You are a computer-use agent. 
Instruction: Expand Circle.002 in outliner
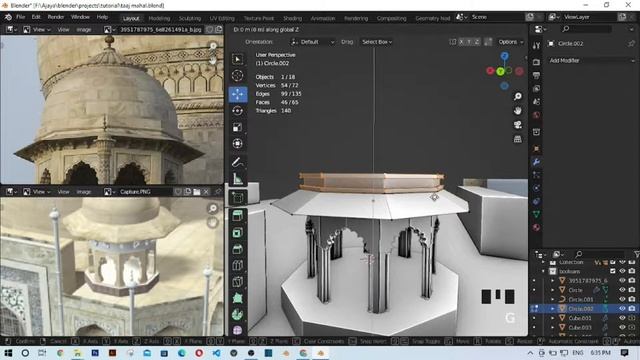pos(553,309)
